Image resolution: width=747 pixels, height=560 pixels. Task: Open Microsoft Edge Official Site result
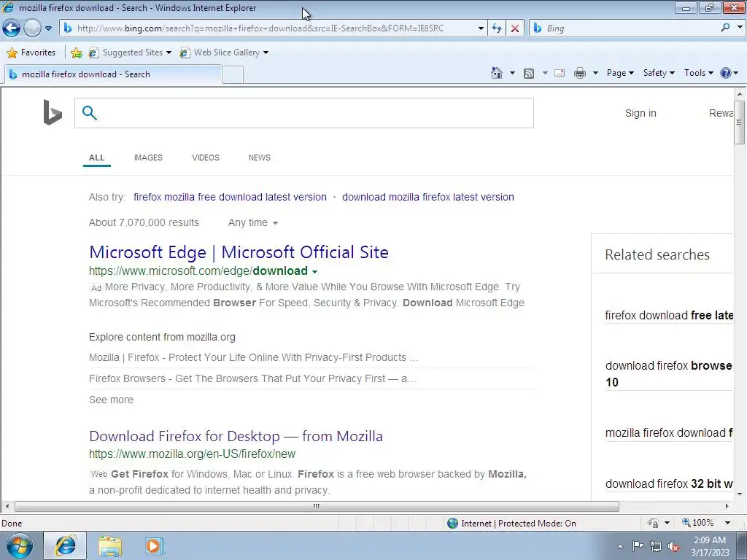(x=239, y=252)
